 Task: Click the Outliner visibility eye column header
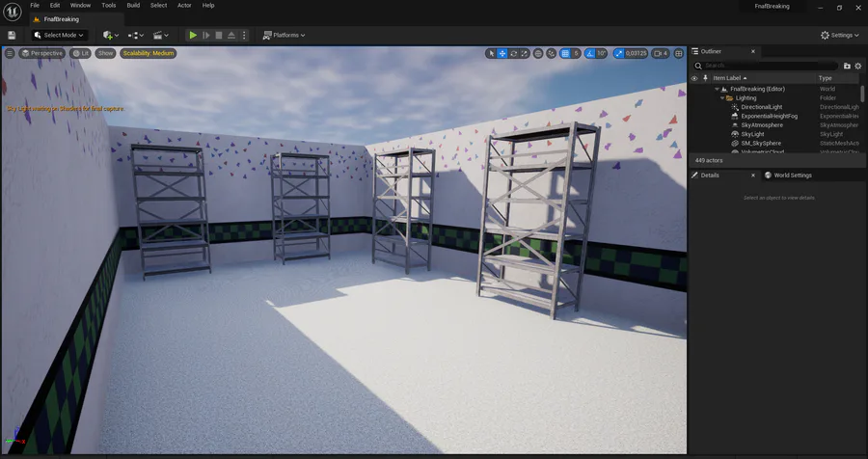[x=694, y=78]
